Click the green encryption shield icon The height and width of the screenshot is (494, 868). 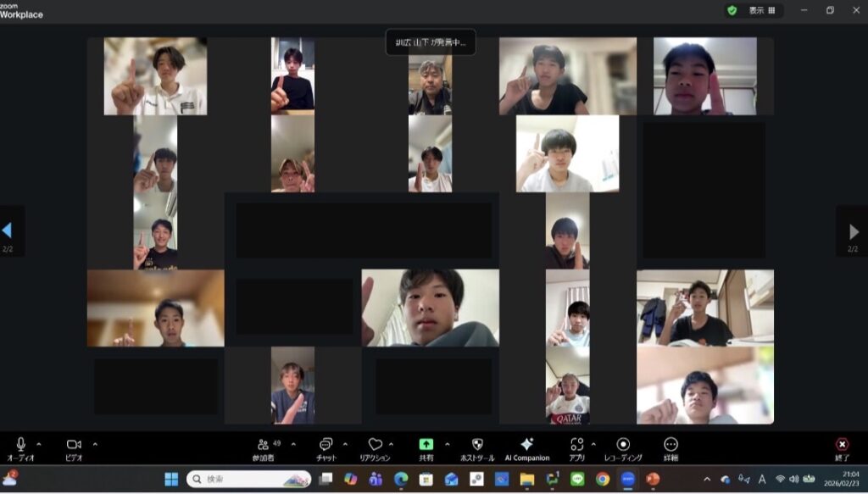[732, 11]
